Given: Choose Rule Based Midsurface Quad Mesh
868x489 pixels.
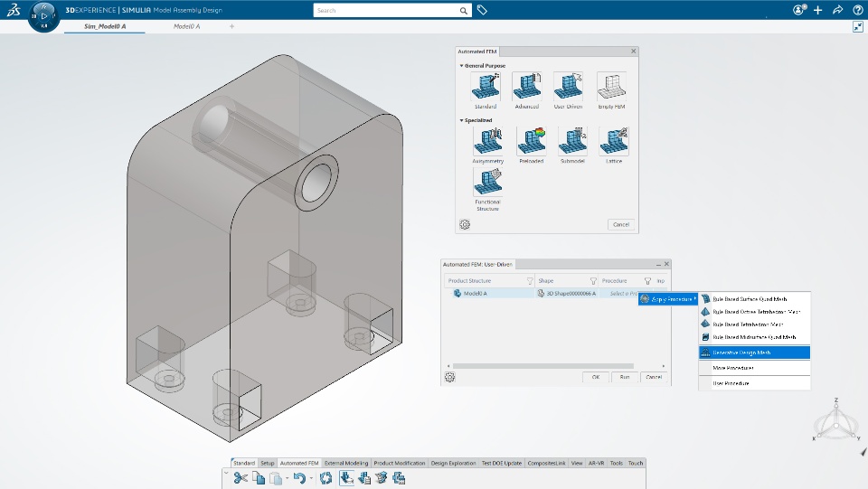Looking at the screenshot, I should click(754, 337).
